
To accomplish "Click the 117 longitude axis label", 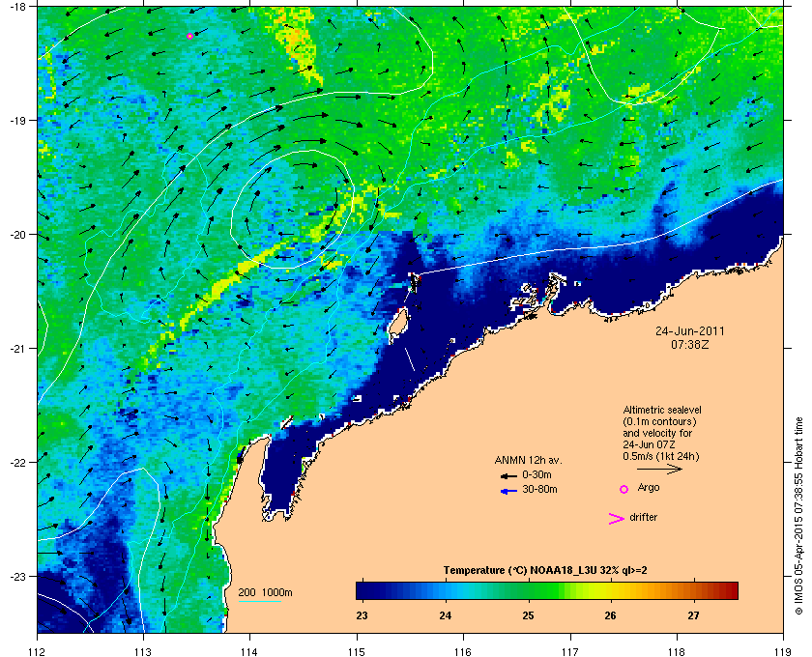I will [569, 652].
